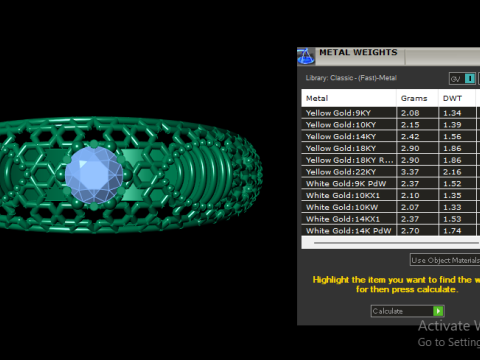Screen dimensions: 480x360
Task: Click the 1.56 DWT value
Action: [452, 137]
